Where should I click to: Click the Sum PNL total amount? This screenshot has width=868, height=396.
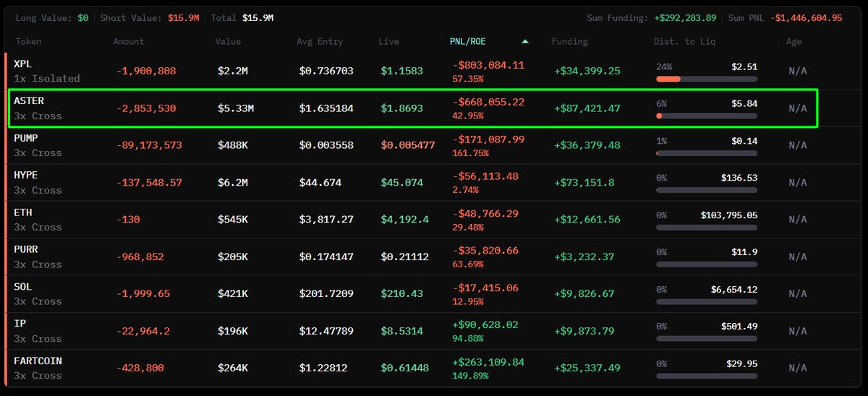(x=806, y=17)
